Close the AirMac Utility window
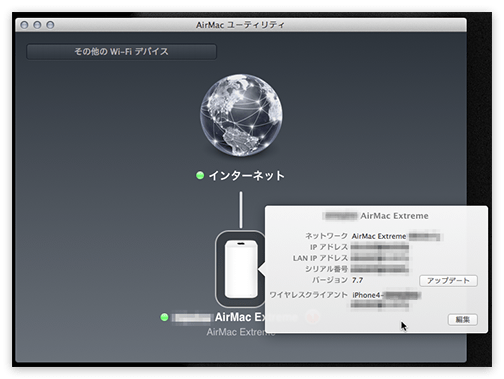504x379 pixels. pyautogui.click(x=24, y=25)
